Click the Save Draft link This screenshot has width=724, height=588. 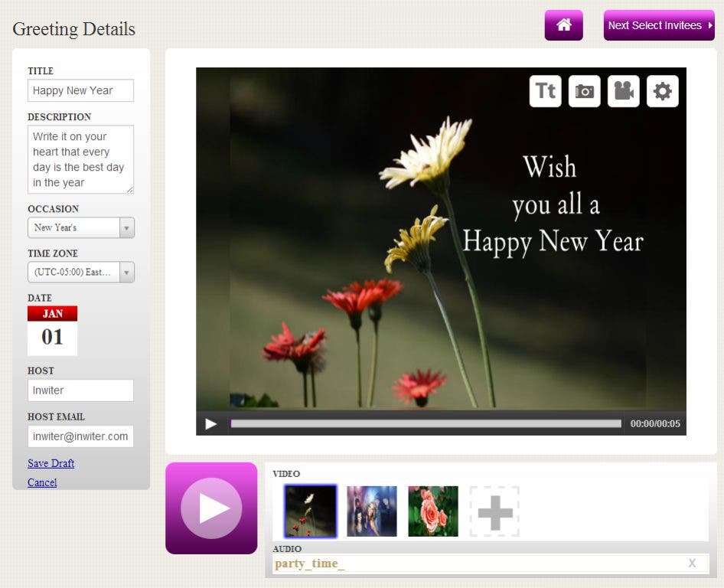click(51, 463)
